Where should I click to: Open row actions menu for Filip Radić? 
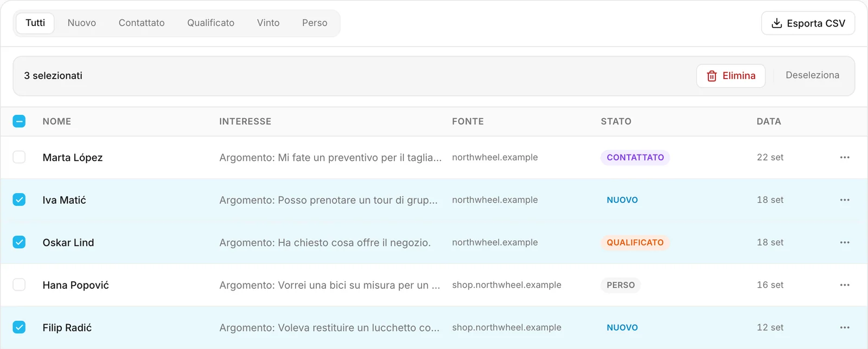point(845,327)
